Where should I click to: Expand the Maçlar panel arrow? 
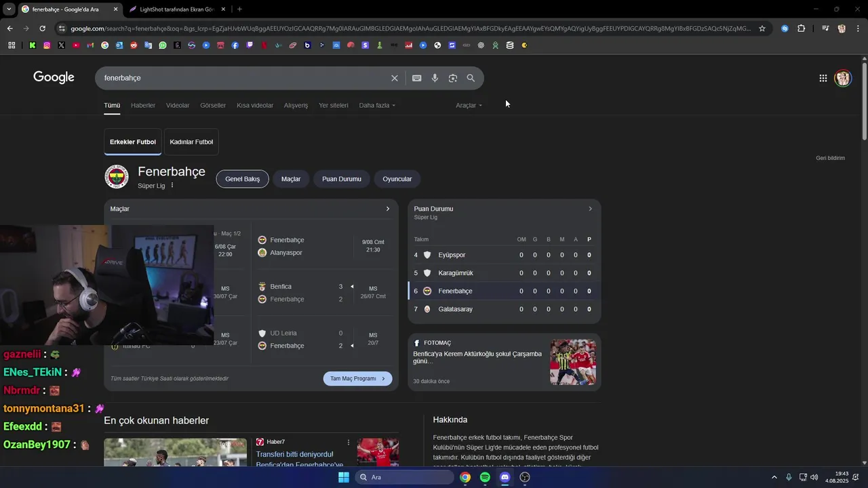tap(388, 209)
